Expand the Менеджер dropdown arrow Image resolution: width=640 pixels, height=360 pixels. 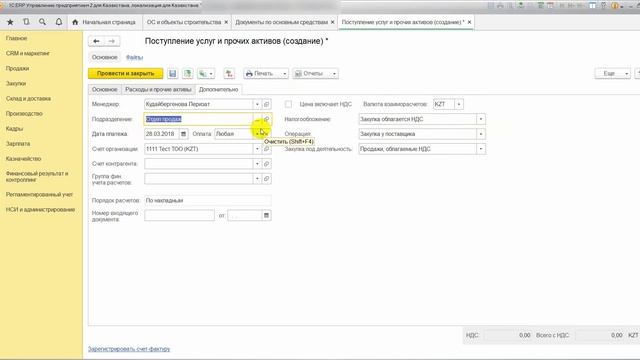[257, 104]
